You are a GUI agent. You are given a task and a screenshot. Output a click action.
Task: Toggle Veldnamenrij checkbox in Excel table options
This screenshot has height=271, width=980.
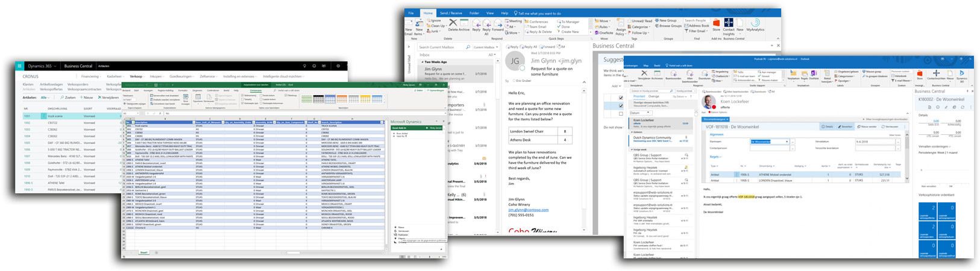coord(242,95)
